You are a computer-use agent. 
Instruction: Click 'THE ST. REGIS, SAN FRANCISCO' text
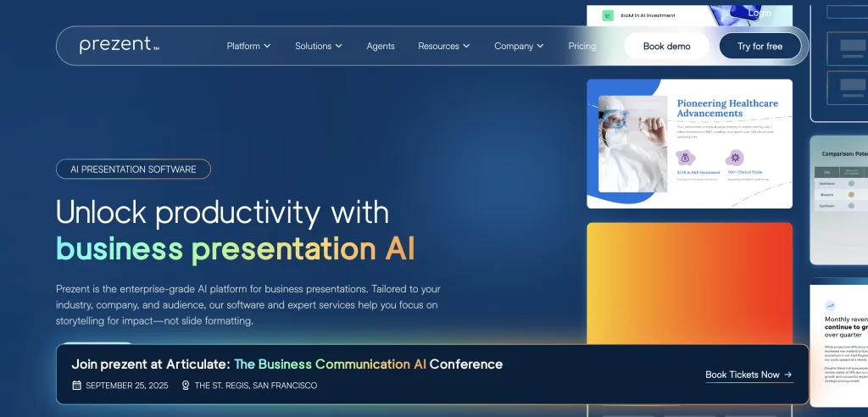tap(256, 386)
